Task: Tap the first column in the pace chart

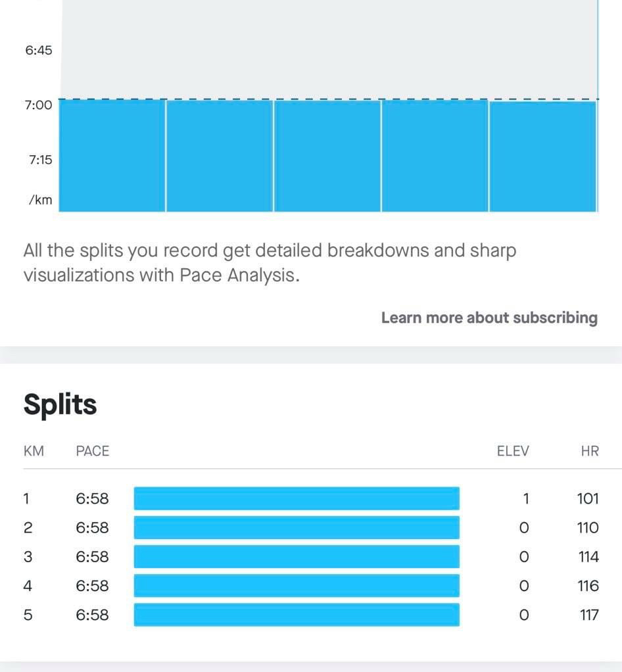Action: click(112, 156)
